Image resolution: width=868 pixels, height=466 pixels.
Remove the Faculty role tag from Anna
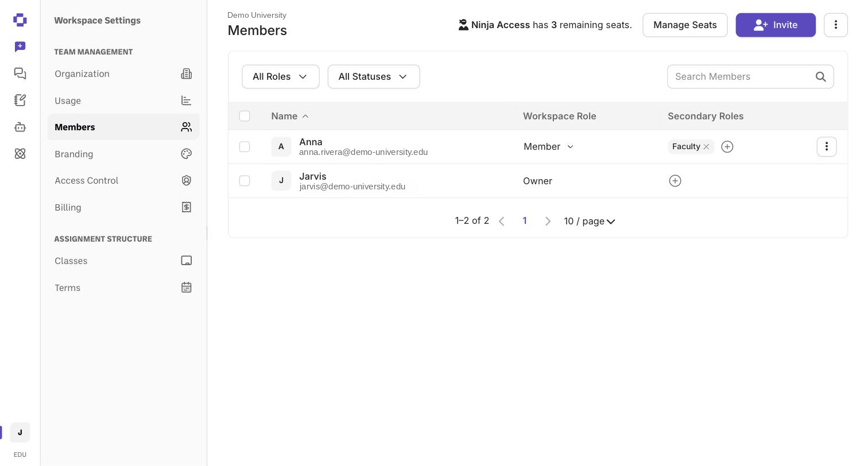tap(707, 147)
